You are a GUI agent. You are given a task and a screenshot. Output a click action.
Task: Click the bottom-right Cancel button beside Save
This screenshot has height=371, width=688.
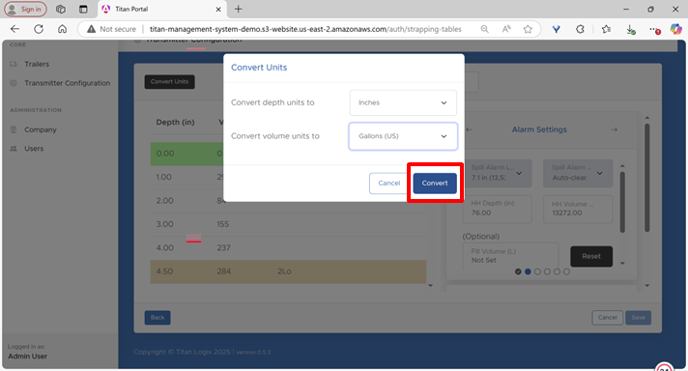pos(607,317)
